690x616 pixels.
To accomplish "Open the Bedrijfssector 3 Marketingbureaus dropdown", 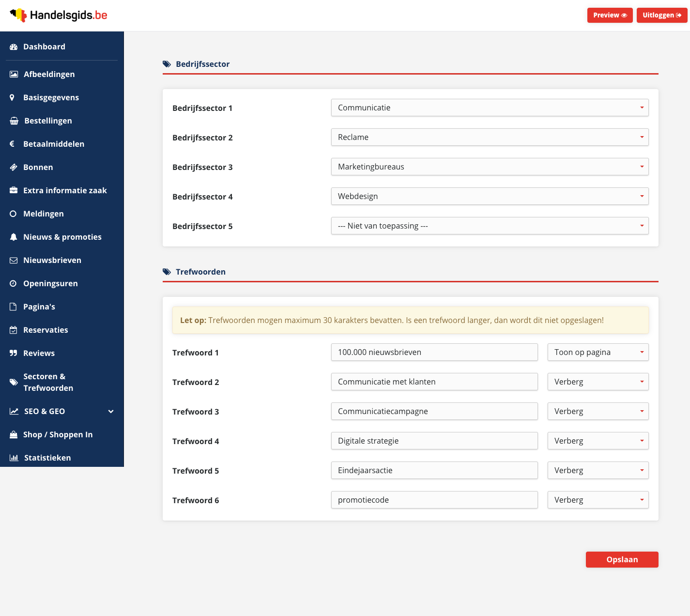I will click(x=490, y=167).
